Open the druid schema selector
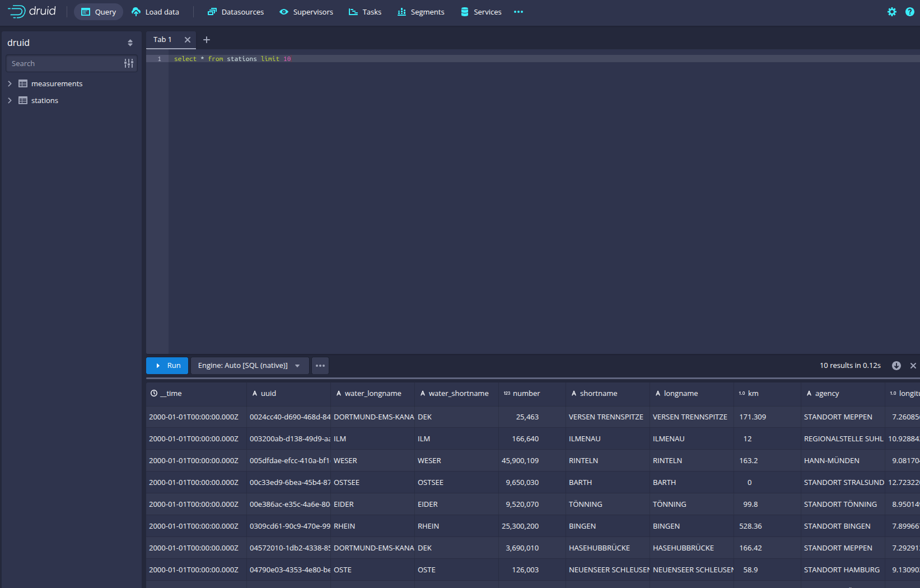 pos(71,43)
